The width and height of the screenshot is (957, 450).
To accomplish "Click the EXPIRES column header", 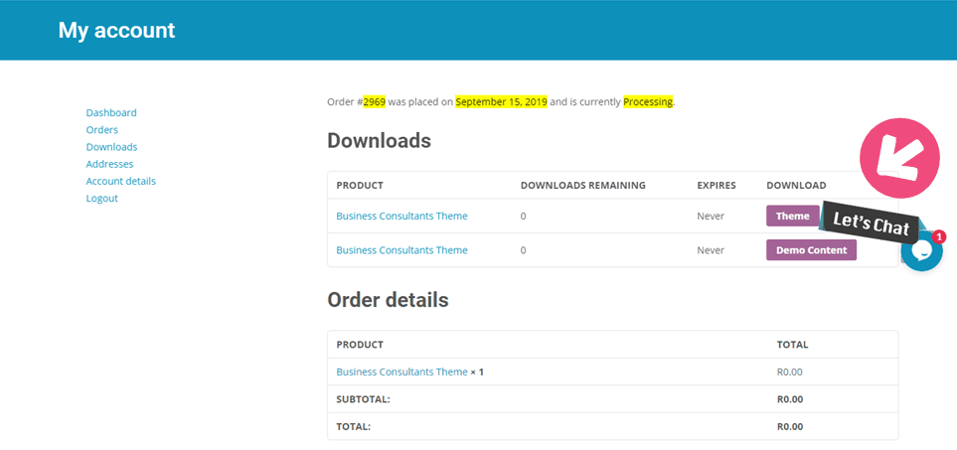I will 717,185.
